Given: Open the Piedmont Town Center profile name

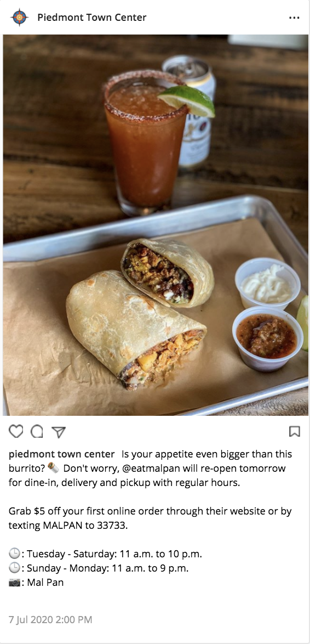Looking at the screenshot, I should (x=92, y=17).
